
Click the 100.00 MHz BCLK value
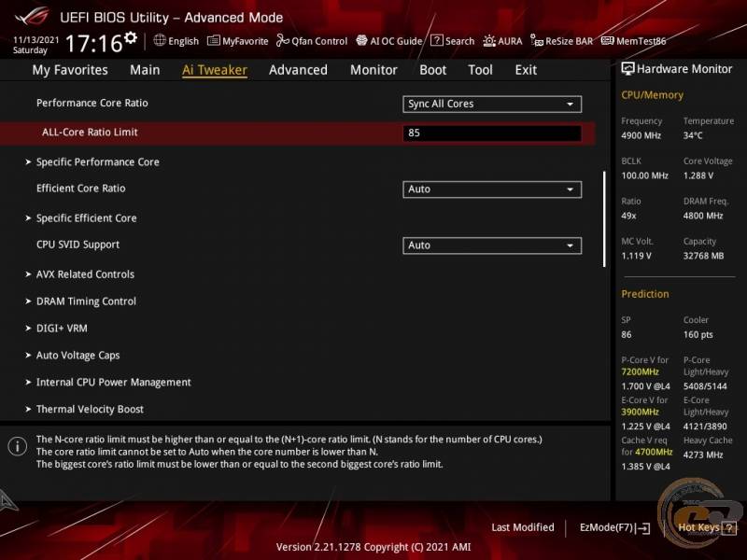(x=644, y=175)
